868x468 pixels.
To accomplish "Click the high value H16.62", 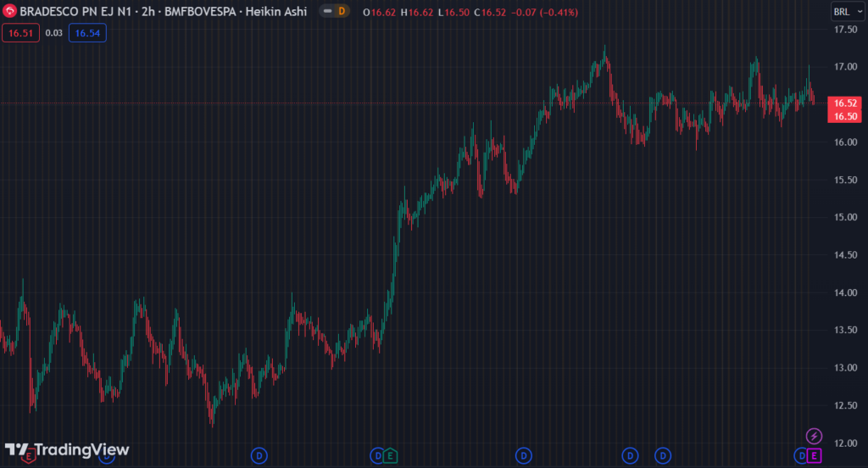I will (417, 12).
